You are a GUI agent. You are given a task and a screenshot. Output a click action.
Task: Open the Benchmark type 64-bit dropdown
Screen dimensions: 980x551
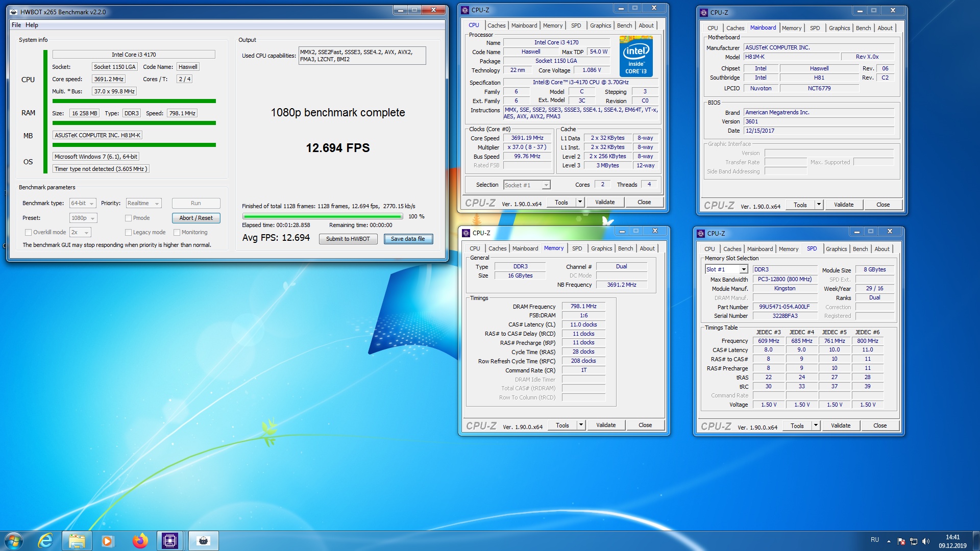[x=83, y=204]
